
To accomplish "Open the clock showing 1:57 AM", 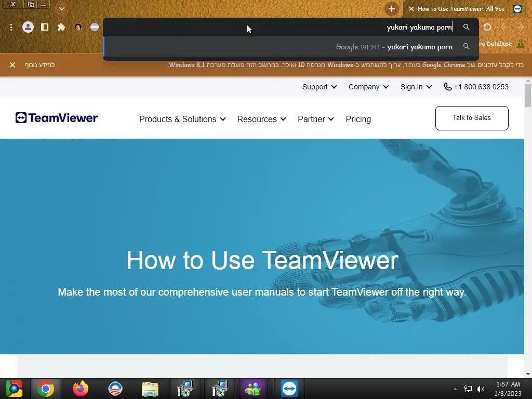I will tap(508, 389).
